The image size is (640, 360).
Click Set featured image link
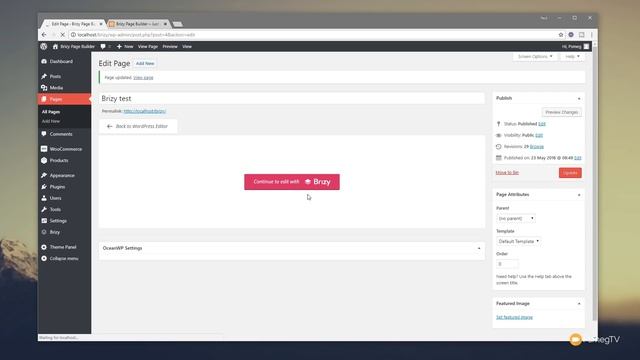pos(514,317)
